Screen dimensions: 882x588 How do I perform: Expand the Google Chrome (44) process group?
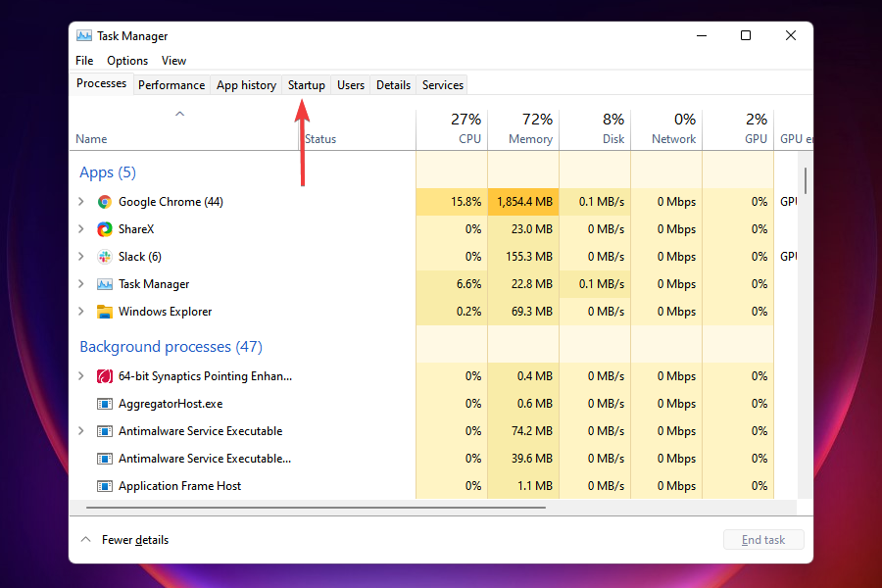pos(81,202)
